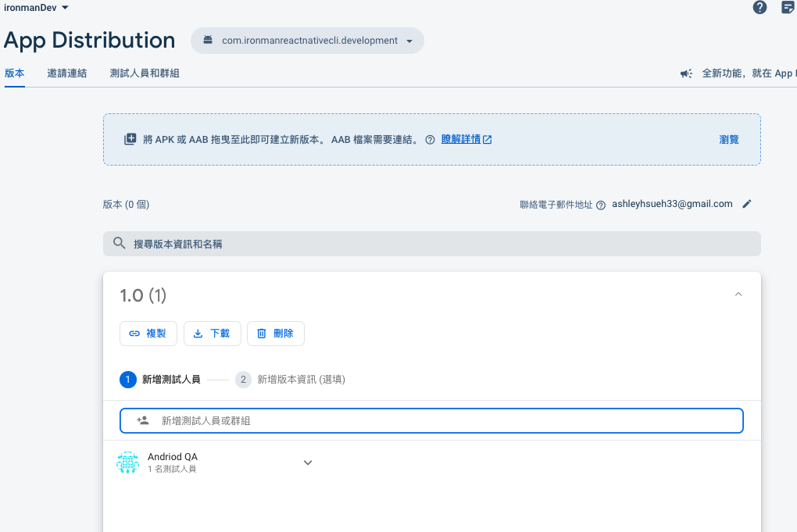Click the Android icon in app selector
The image size is (797, 532).
(208, 40)
